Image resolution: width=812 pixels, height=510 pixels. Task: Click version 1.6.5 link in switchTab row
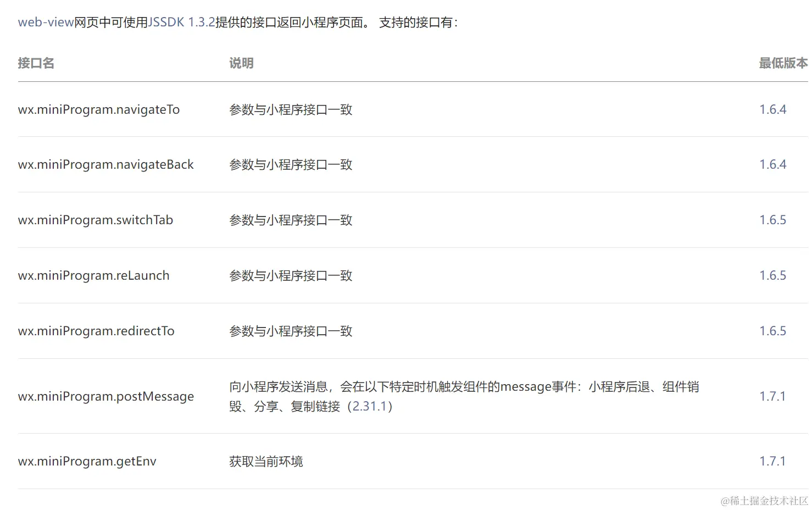pyautogui.click(x=772, y=220)
